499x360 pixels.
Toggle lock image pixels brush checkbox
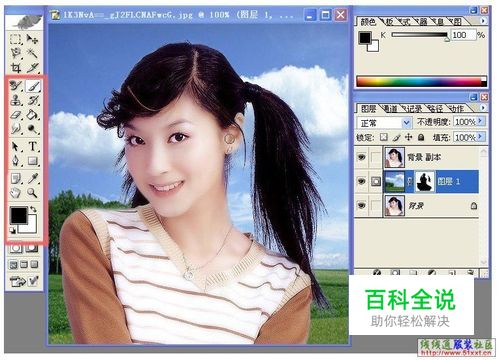click(396, 137)
